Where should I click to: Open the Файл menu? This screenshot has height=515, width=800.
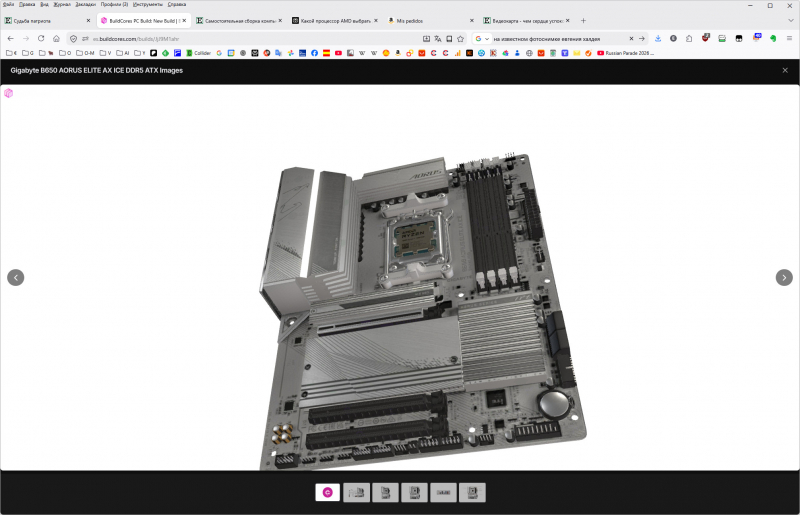point(8,4)
